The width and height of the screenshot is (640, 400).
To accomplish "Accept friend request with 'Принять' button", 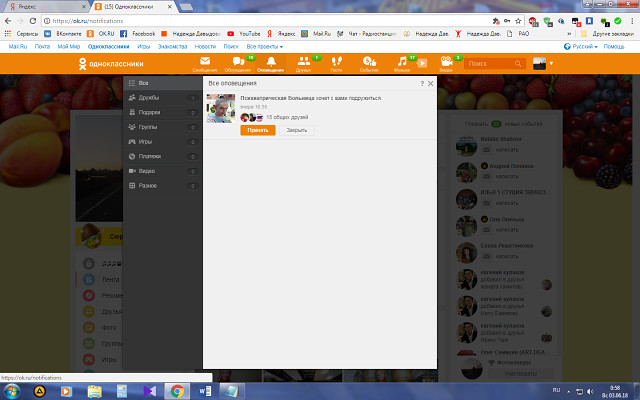I will coord(258,130).
